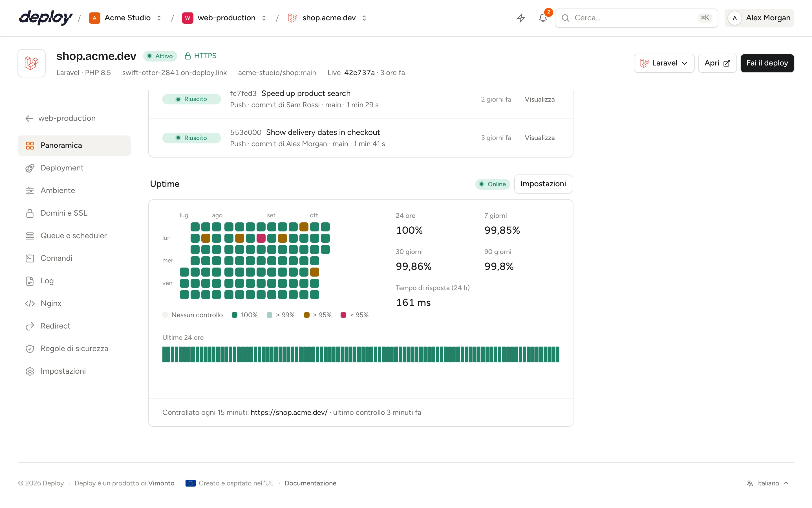The image size is (812, 508).
Task: Click the HTTPS lock badge
Action: tap(200, 56)
